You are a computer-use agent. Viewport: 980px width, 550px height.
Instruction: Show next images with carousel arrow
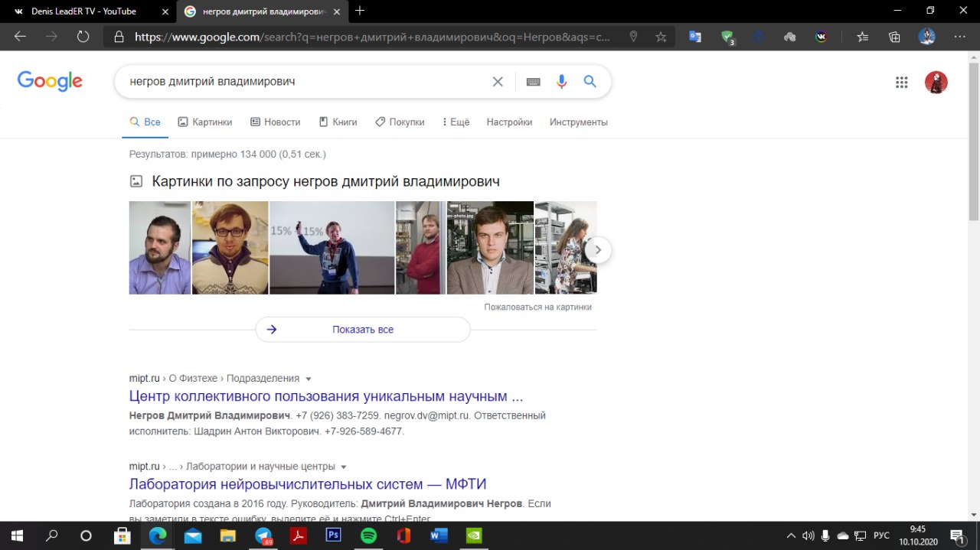tap(598, 249)
